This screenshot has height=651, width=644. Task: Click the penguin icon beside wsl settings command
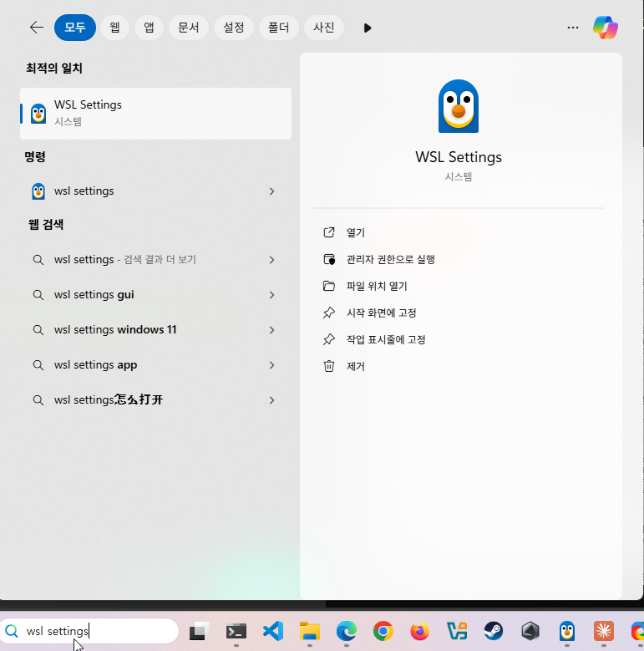click(x=38, y=191)
